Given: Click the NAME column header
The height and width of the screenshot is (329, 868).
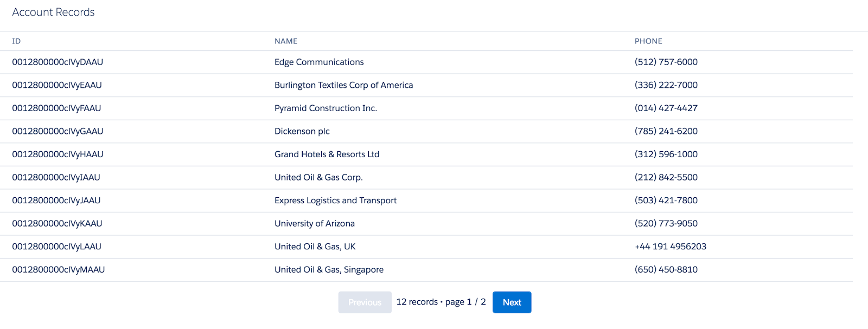Looking at the screenshot, I should point(286,41).
